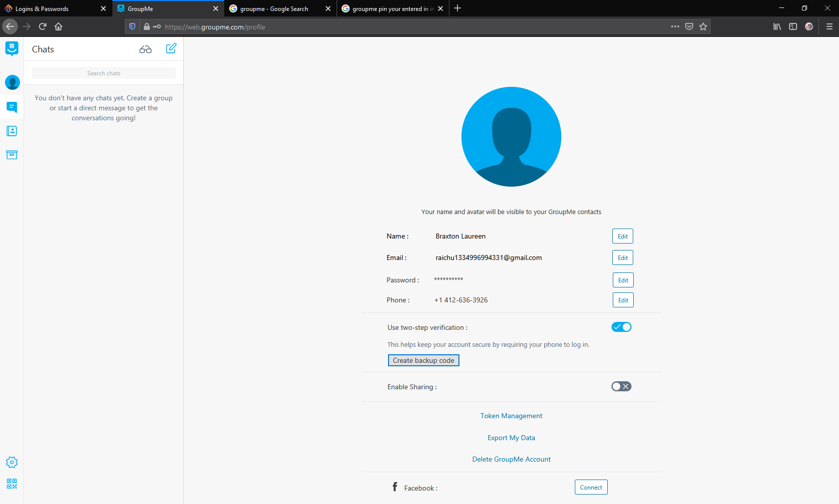Click the Chats panel heading
The height and width of the screenshot is (504, 839).
click(x=43, y=49)
